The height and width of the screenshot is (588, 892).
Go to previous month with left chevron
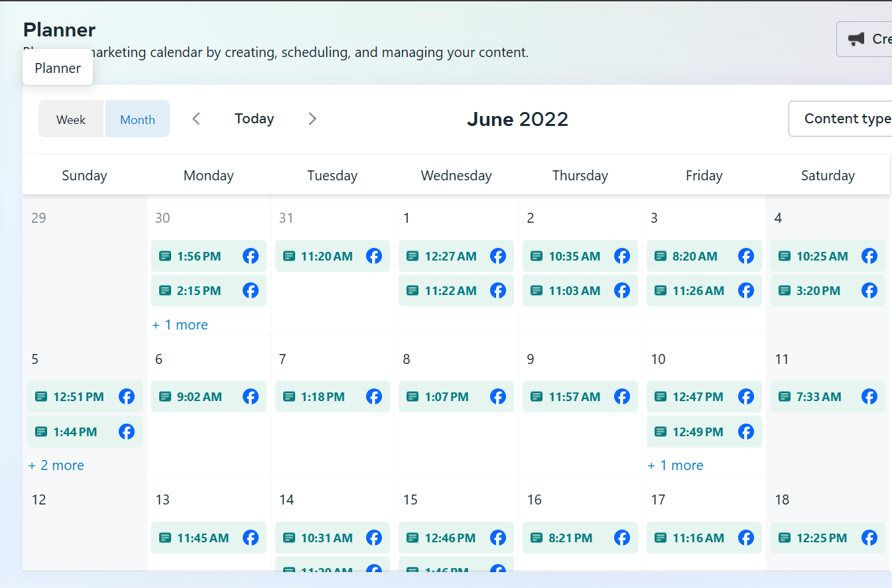(x=196, y=119)
